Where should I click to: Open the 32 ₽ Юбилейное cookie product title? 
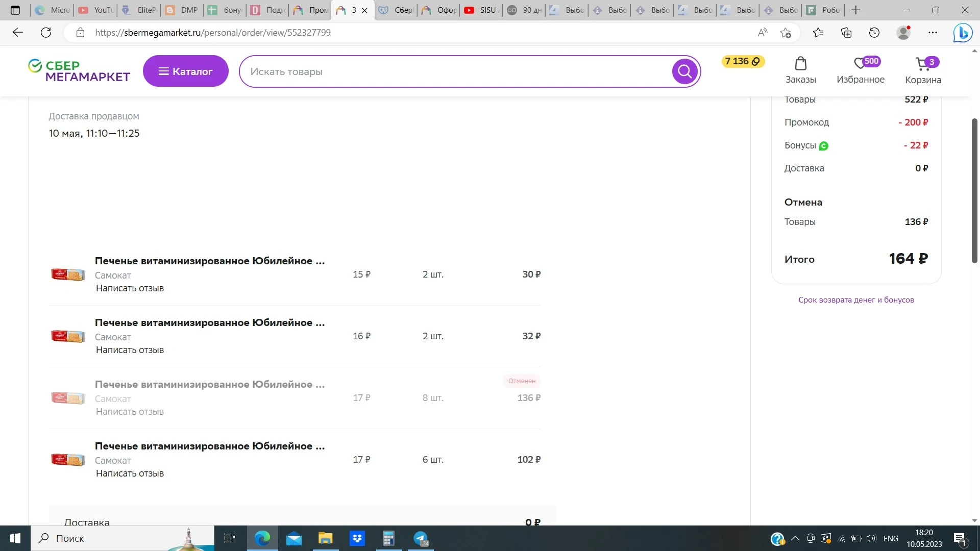(x=210, y=322)
